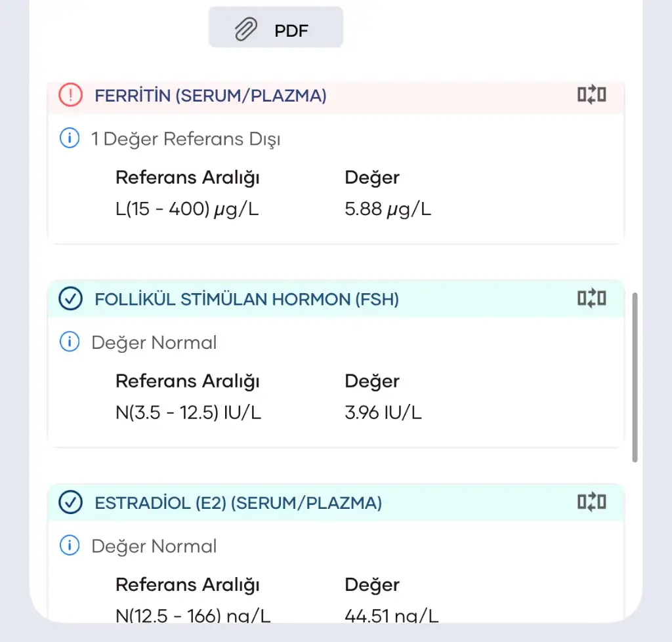
Task: Click the FSH value 3.96 IU/L
Action: (x=383, y=412)
